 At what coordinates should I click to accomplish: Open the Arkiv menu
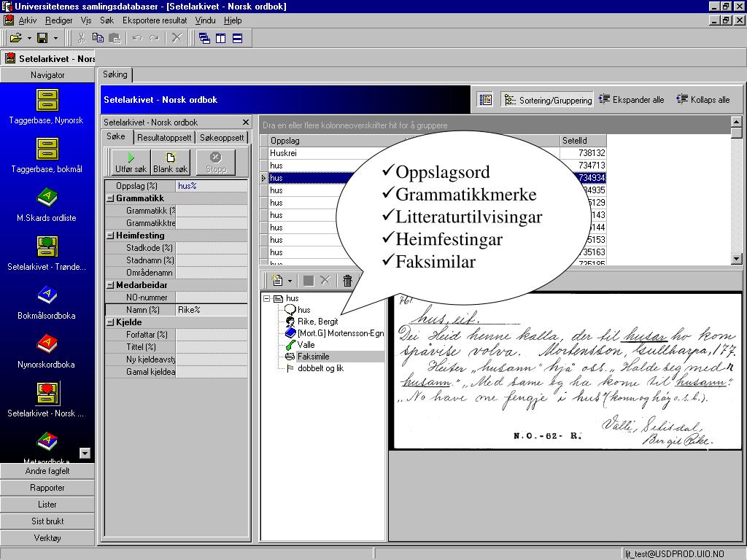tap(28, 20)
